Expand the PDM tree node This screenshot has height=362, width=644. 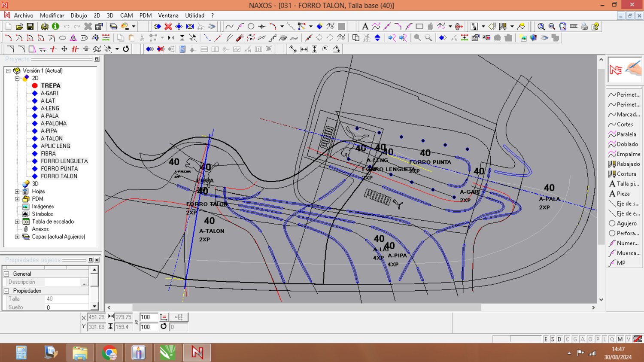tap(17, 199)
